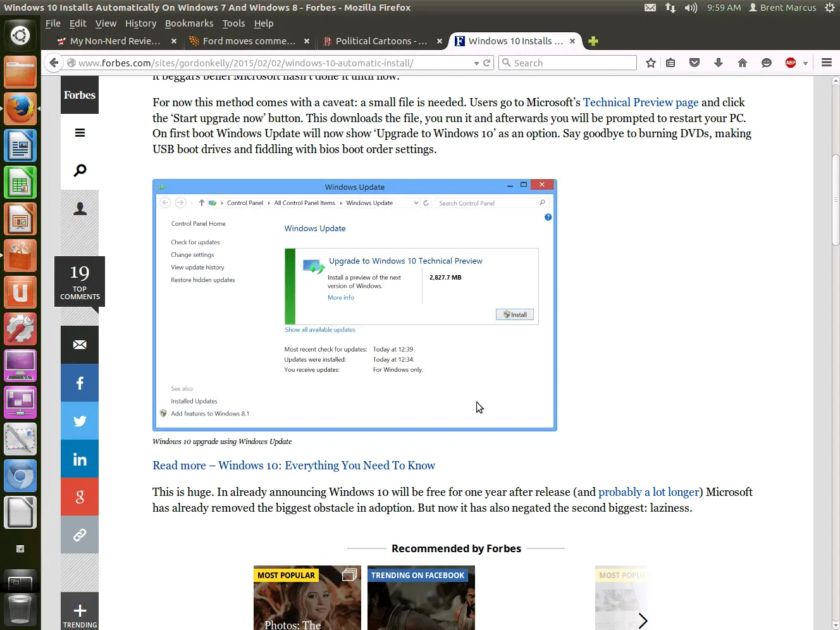The image size is (840, 630).
Task: Share the article via the Twitter icon
Action: coord(80,421)
